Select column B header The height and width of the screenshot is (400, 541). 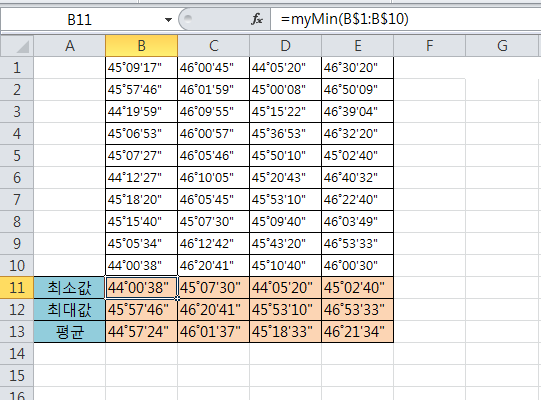coord(141,46)
